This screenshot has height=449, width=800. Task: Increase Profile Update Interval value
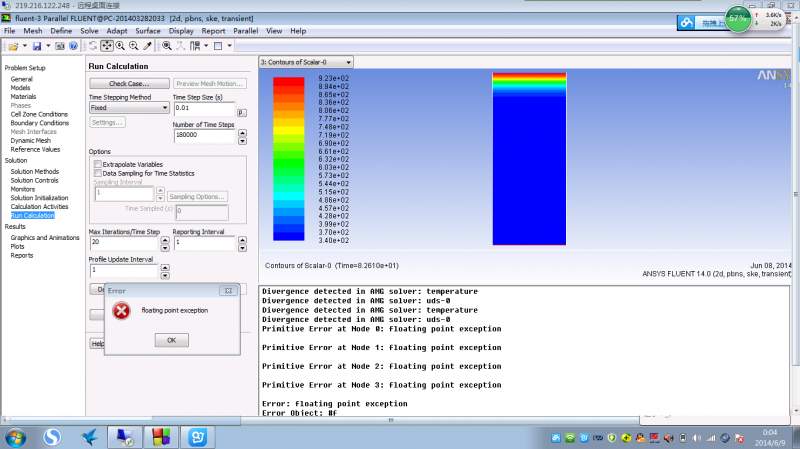pyautogui.click(x=165, y=268)
